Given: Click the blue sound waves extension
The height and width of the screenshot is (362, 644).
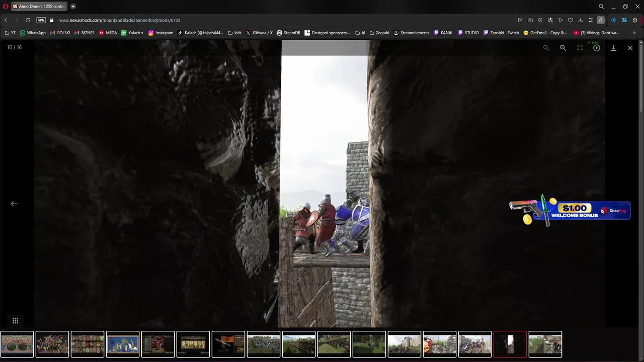Looking at the screenshot, I should point(613,20).
